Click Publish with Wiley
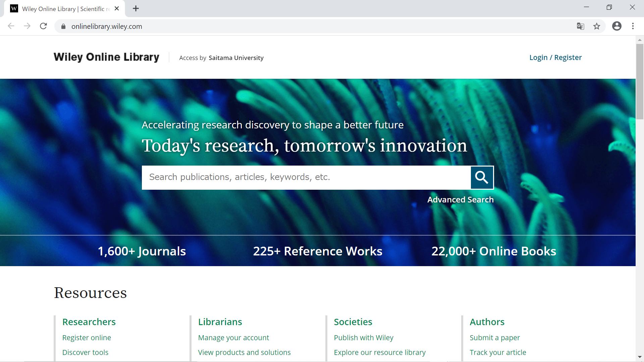 (364, 338)
